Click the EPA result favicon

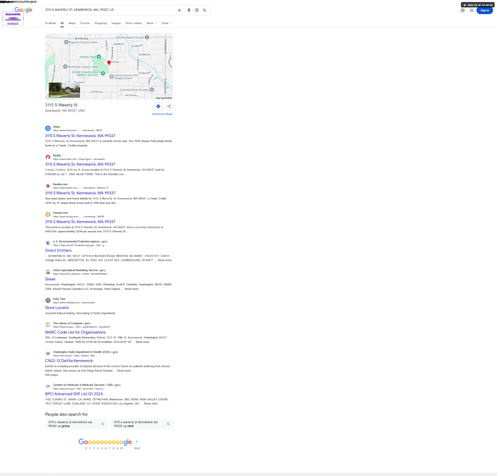pyautogui.click(x=48, y=243)
